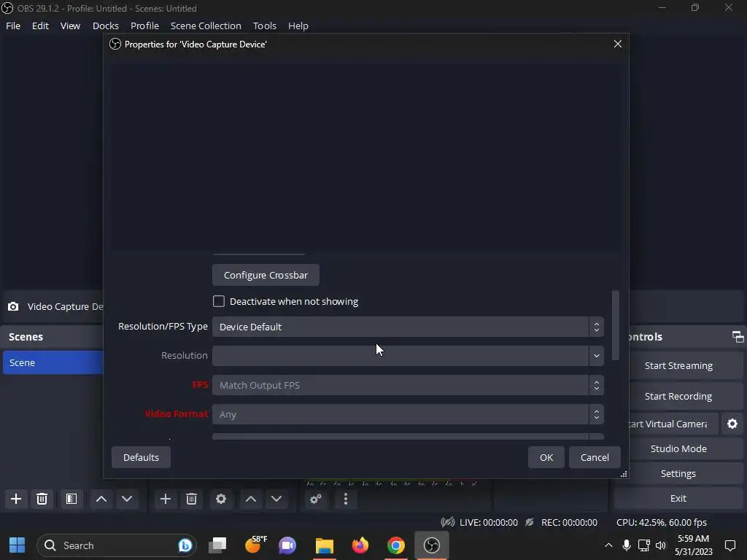
Task: Enable Deactivate when not showing checkbox
Action: click(219, 301)
